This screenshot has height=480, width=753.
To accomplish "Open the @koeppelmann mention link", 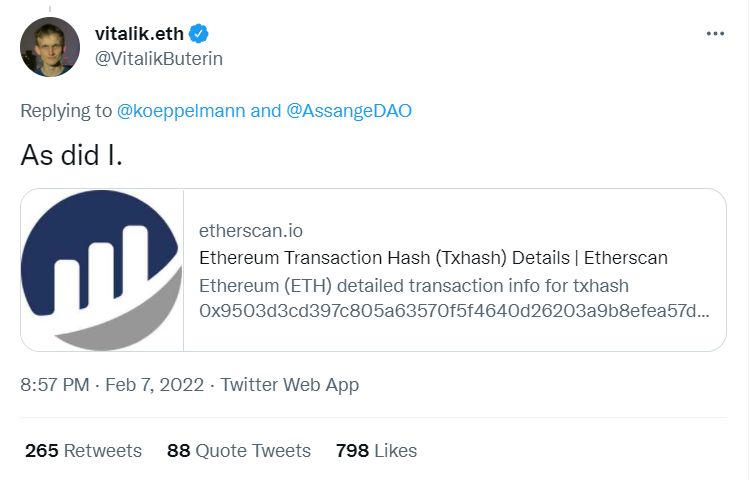I will 181,111.
